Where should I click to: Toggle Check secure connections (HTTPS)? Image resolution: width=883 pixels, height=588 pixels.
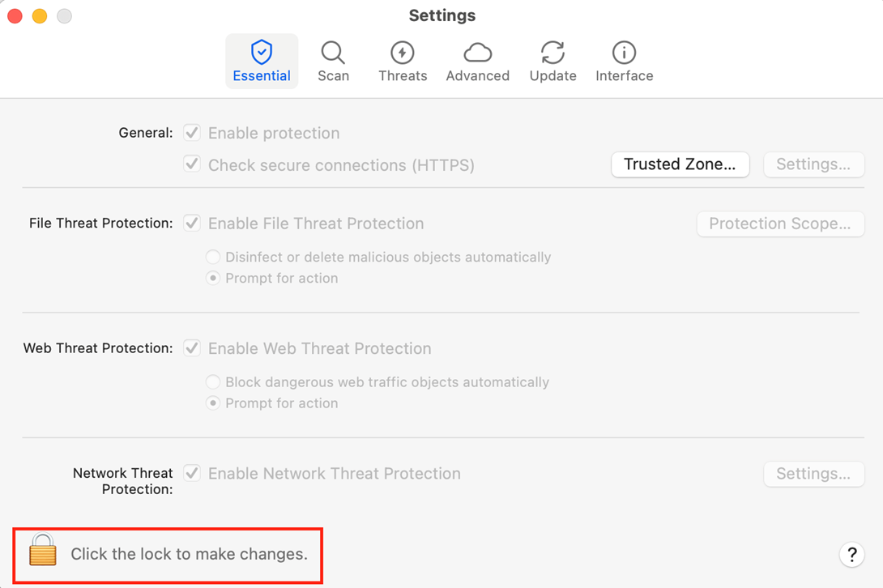(192, 164)
